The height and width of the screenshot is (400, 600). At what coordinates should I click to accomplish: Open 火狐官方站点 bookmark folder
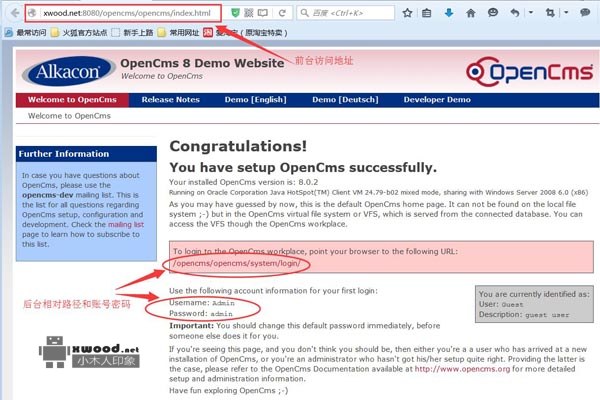coord(79,33)
